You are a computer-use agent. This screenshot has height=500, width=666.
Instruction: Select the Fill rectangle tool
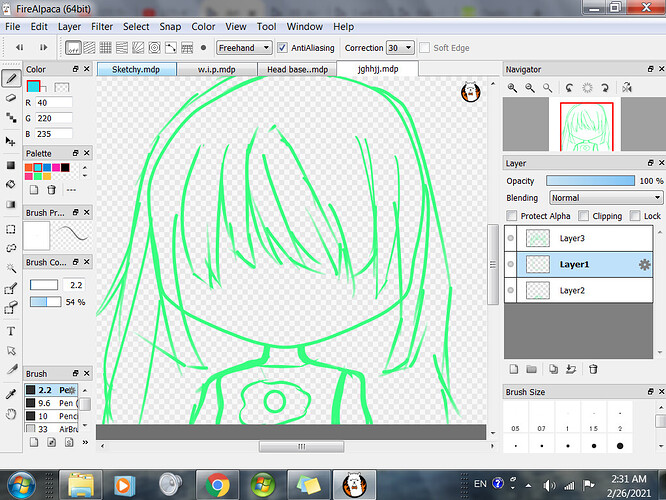tap(11, 165)
